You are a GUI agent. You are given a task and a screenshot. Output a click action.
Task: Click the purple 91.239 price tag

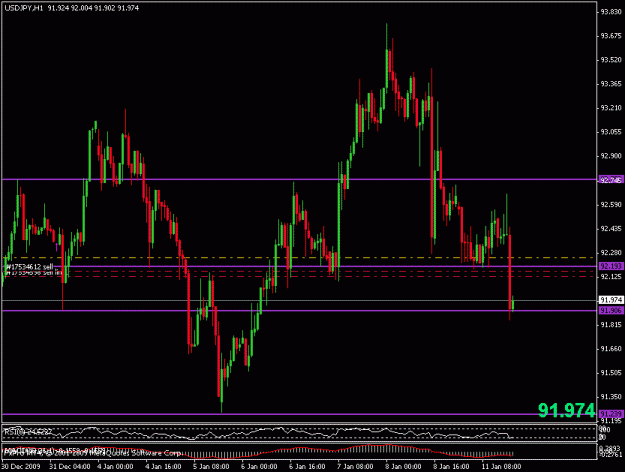click(611, 414)
